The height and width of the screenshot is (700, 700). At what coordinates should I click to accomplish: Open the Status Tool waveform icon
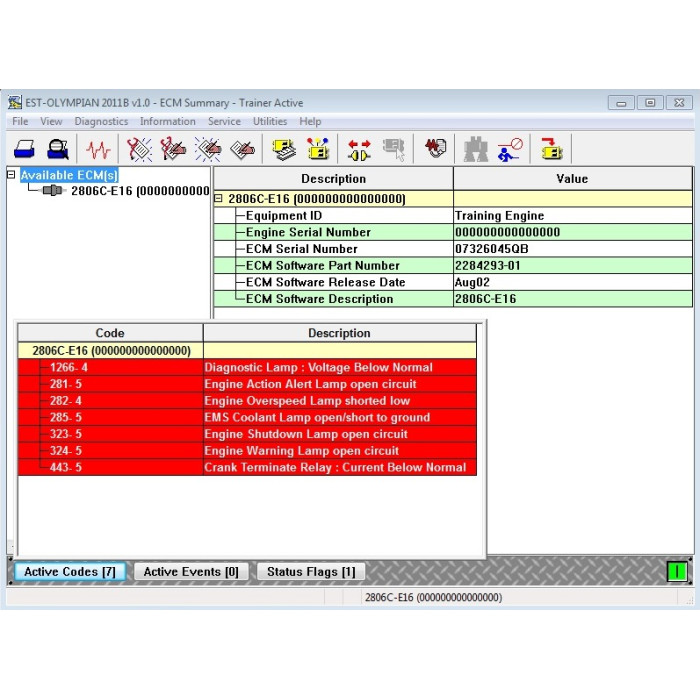[x=98, y=149]
